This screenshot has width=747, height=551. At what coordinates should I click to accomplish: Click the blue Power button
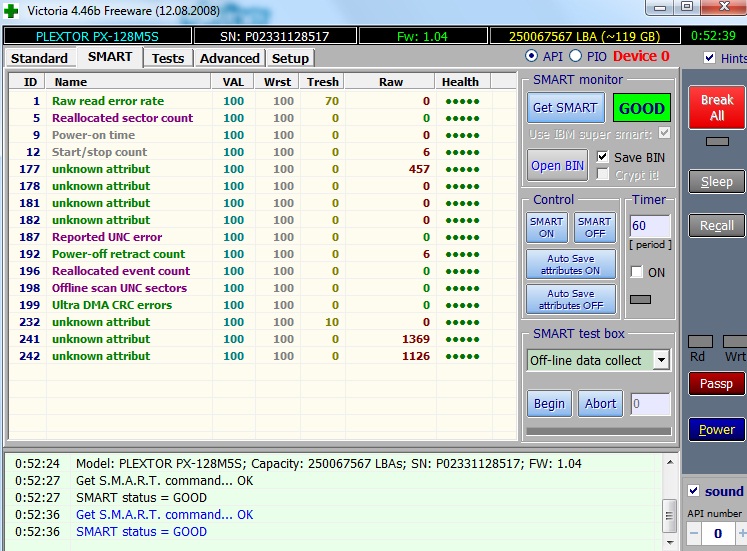716,430
